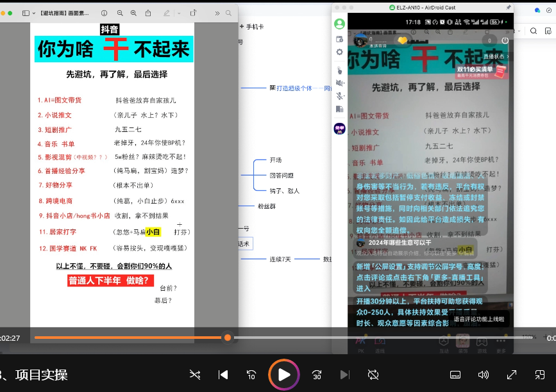Select the 粉丝群 mind map node
Viewport: 556px width, 392px height.
coord(267,206)
